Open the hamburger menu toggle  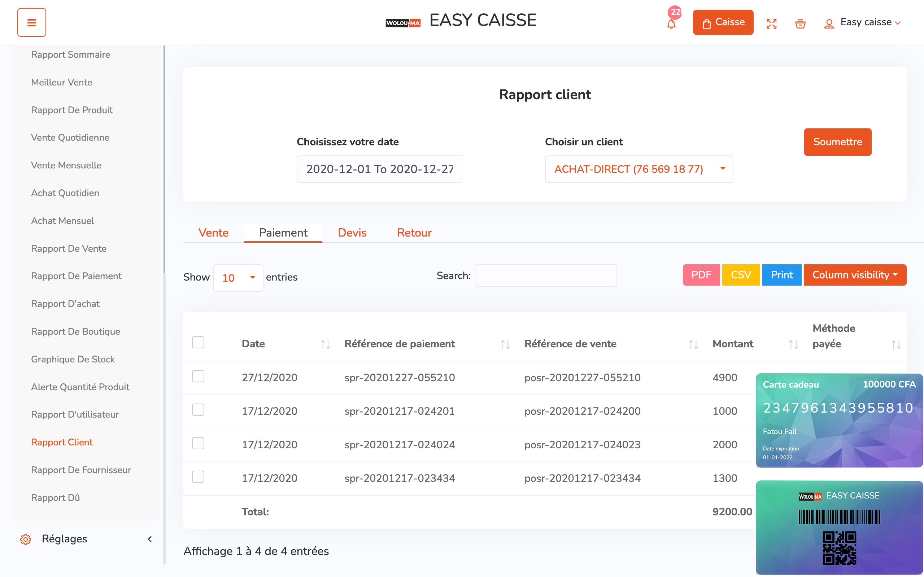click(x=32, y=22)
